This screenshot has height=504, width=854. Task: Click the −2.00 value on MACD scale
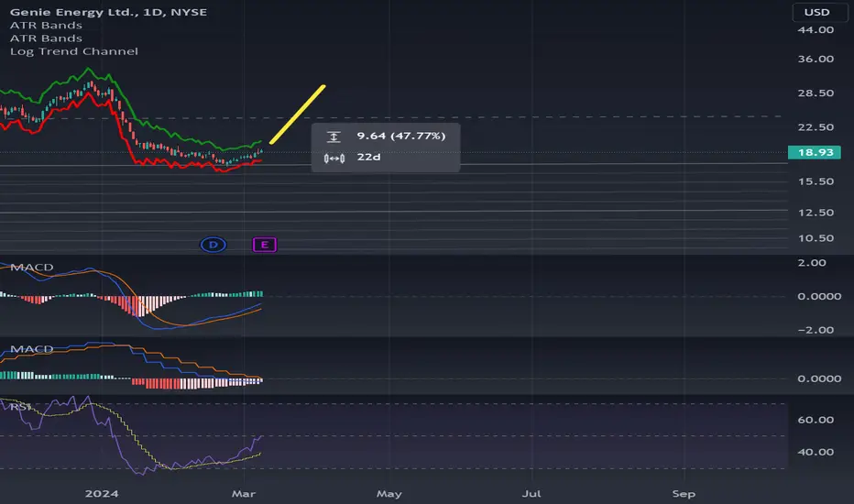point(816,330)
